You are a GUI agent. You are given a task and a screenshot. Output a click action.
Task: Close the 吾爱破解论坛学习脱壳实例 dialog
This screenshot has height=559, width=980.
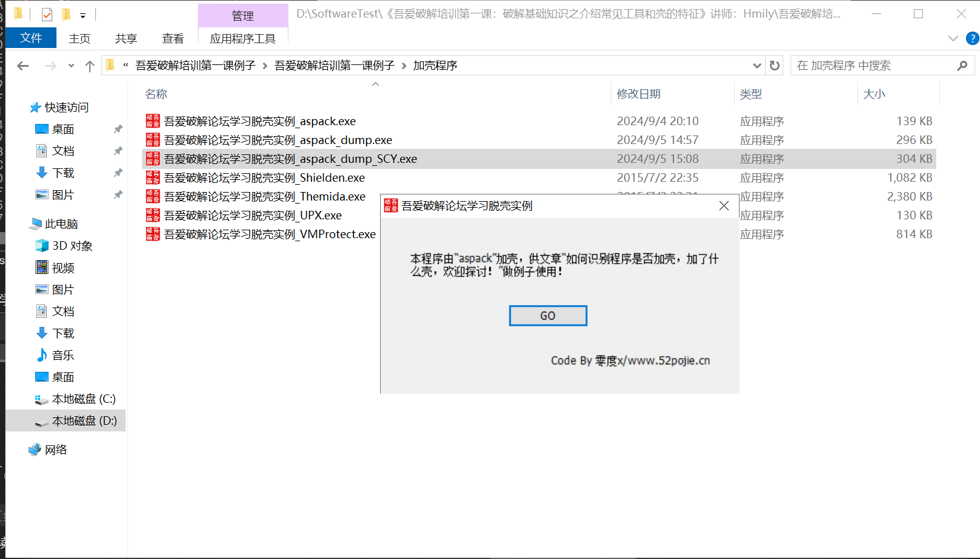click(724, 206)
